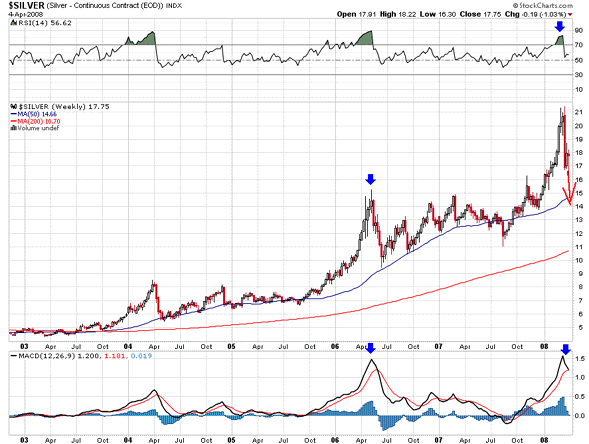Click the 18 price axis label
The height and width of the screenshot is (444, 589).
click(x=579, y=153)
